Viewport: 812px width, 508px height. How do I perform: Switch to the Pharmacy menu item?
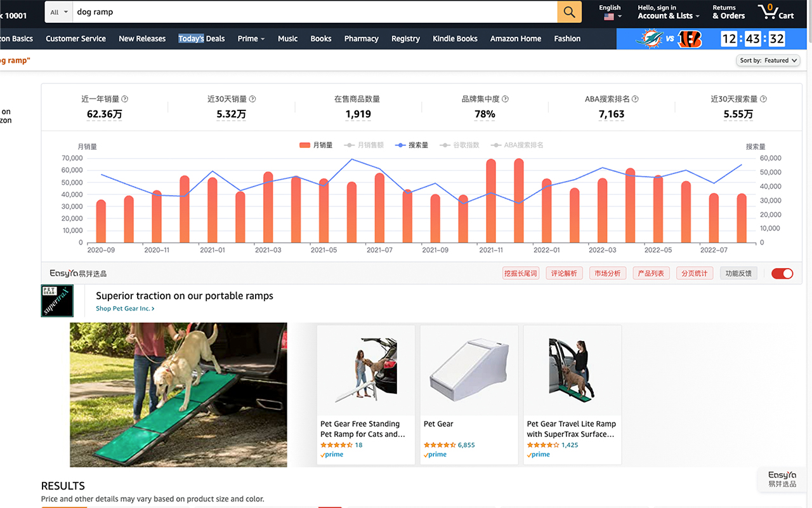tap(361, 39)
